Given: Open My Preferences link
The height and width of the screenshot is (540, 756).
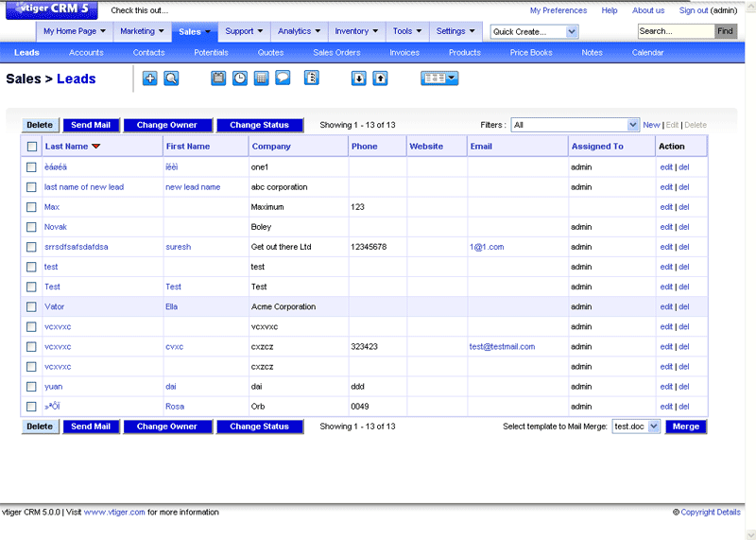Looking at the screenshot, I should (558, 10).
